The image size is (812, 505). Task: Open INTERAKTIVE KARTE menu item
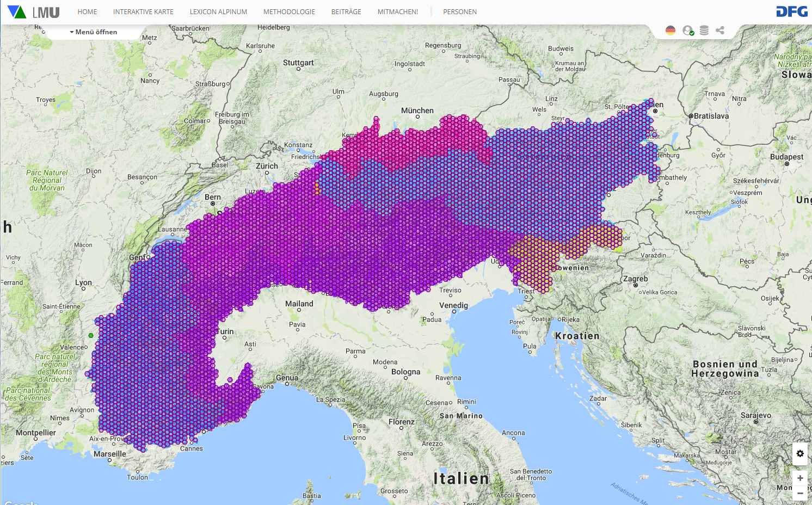(143, 12)
